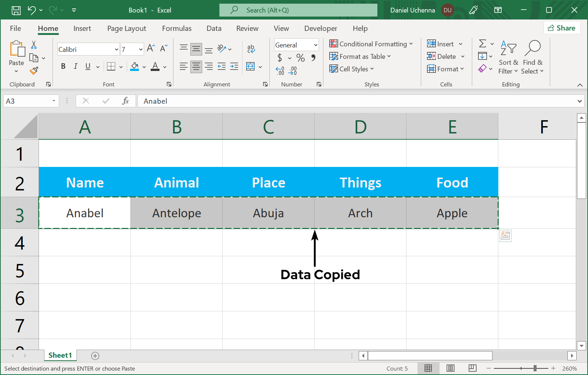Apply Percent Style number format

coord(300,58)
